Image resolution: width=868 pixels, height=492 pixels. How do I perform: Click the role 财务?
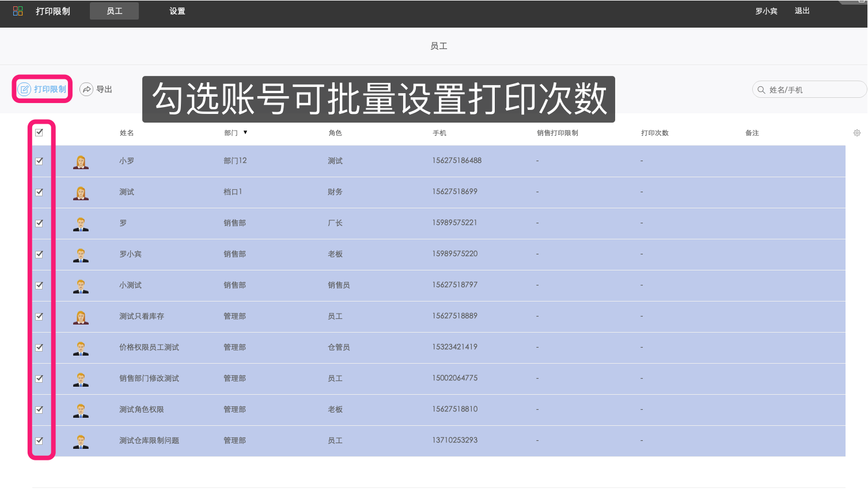point(335,192)
